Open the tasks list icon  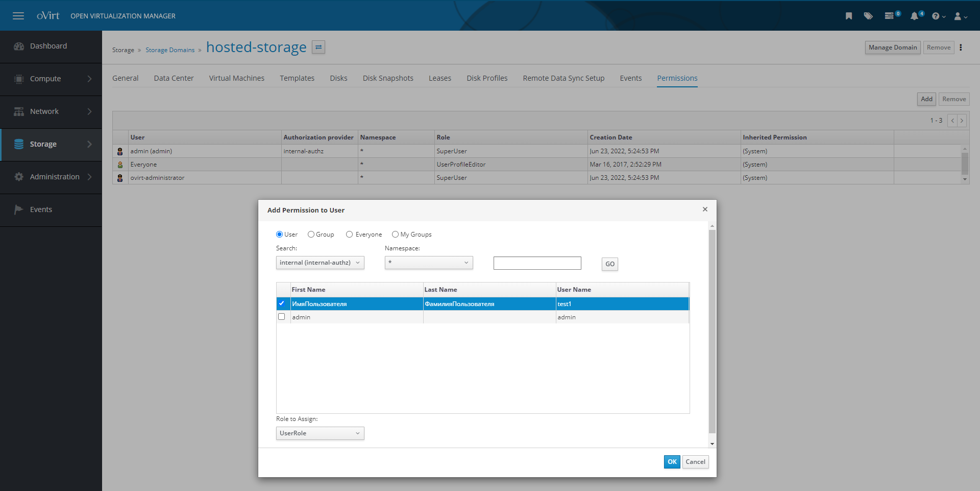890,16
